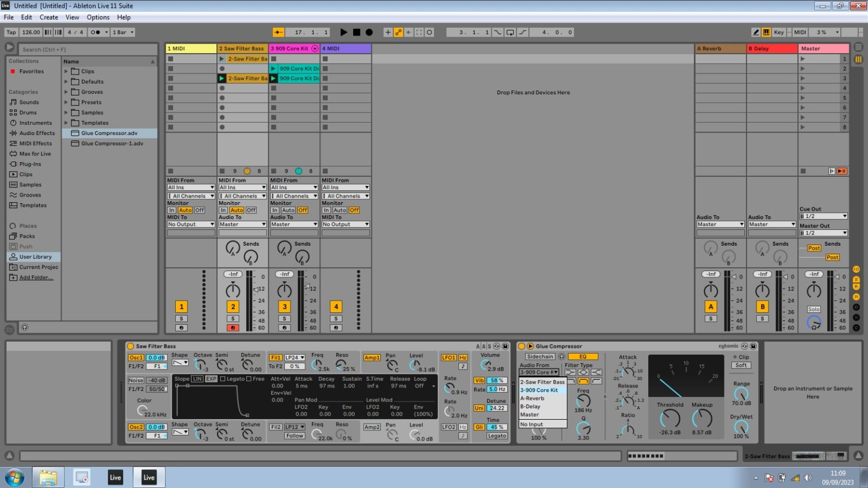Choose Master from Audio From list
This screenshot has width=868, height=488.
[542, 415]
